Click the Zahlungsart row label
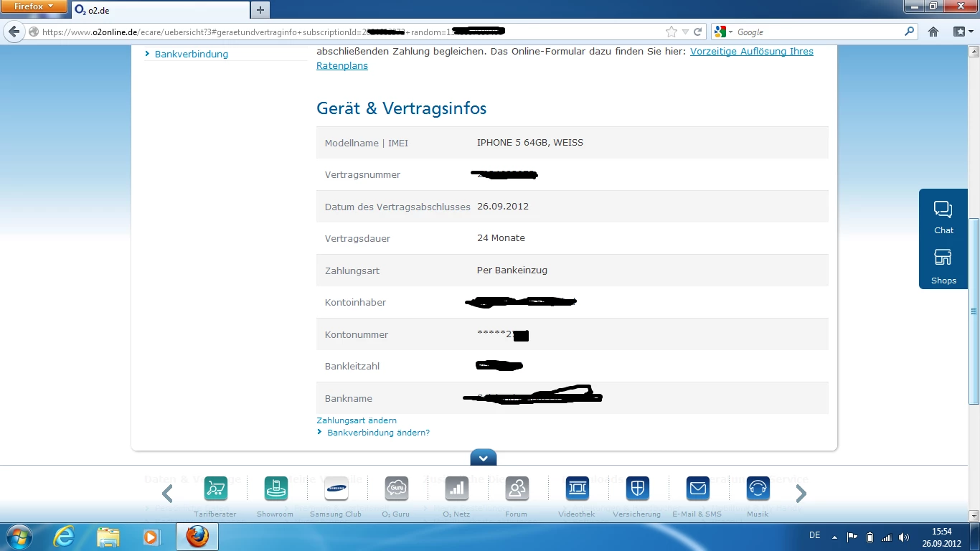The height and width of the screenshot is (551, 980). click(x=352, y=270)
